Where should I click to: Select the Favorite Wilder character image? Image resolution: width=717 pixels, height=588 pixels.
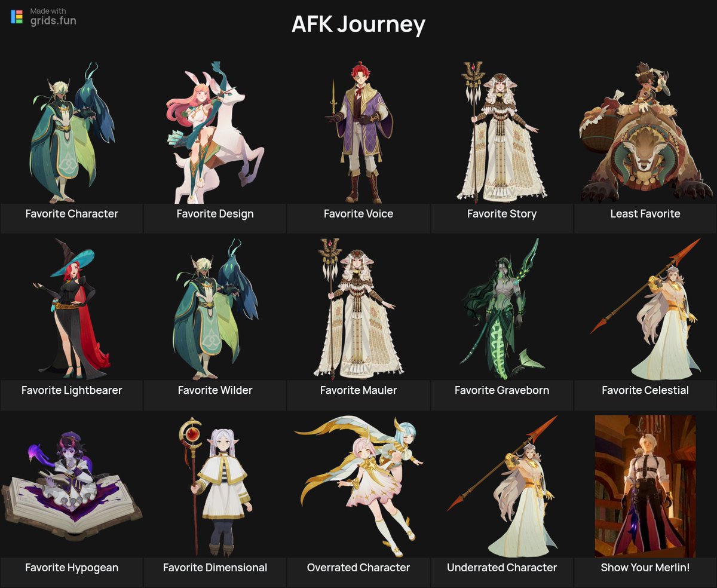215,309
